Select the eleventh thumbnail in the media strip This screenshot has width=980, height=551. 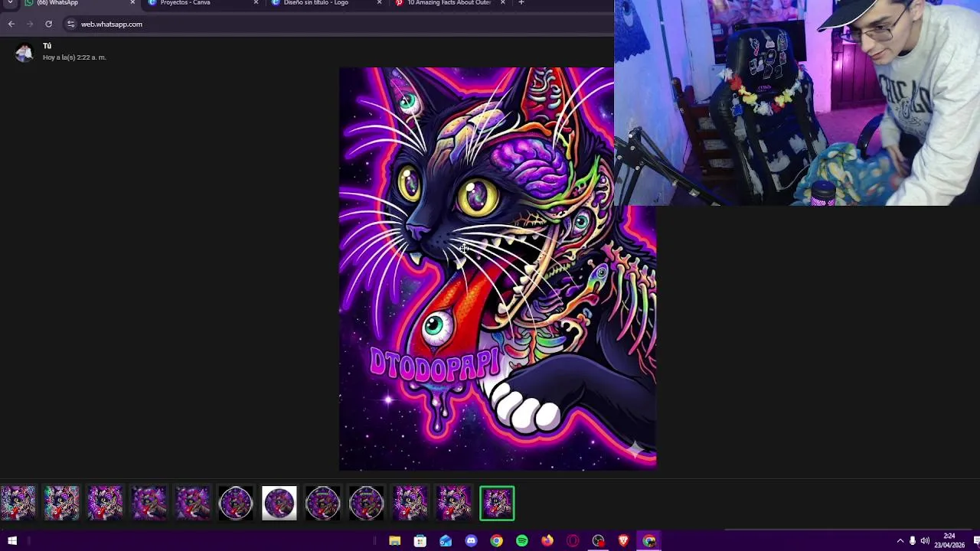pos(454,504)
